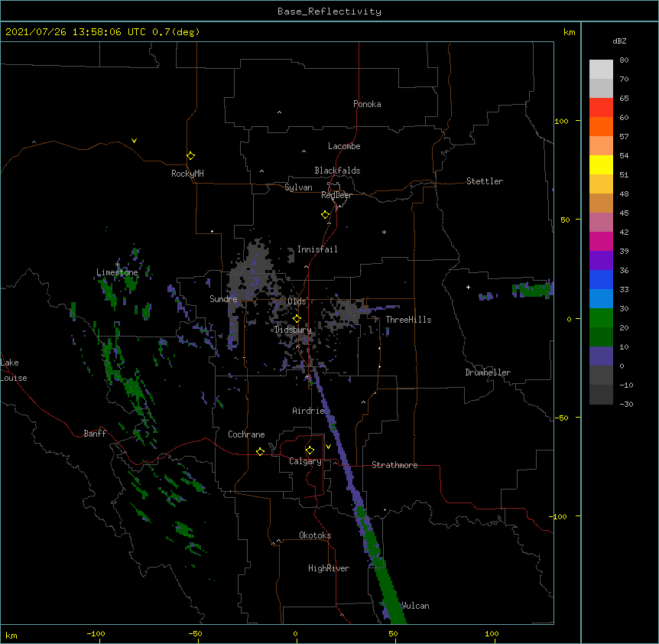This screenshot has height=644, width=659.
Task: Click the Banff town label
Action: tap(95, 434)
